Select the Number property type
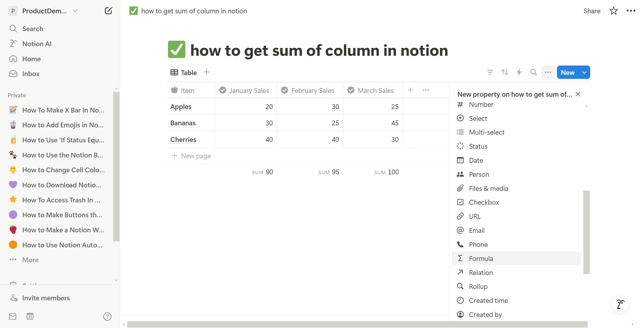The image size is (644, 328). [x=516, y=104]
